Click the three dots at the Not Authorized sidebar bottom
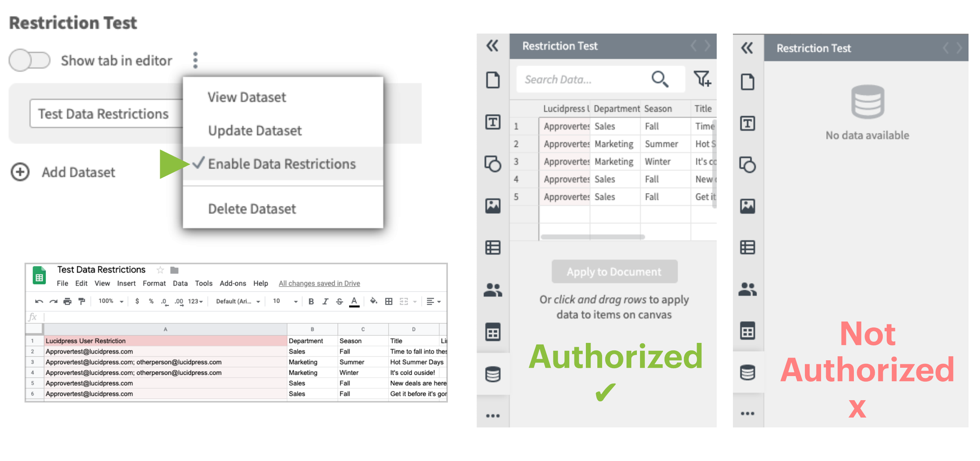 pyautogui.click(x=747, y=414)
